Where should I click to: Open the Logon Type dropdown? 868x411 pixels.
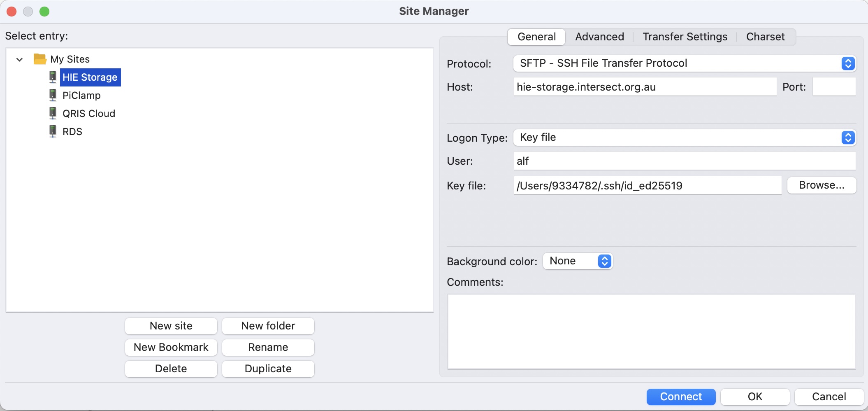[x=685, y=138]
